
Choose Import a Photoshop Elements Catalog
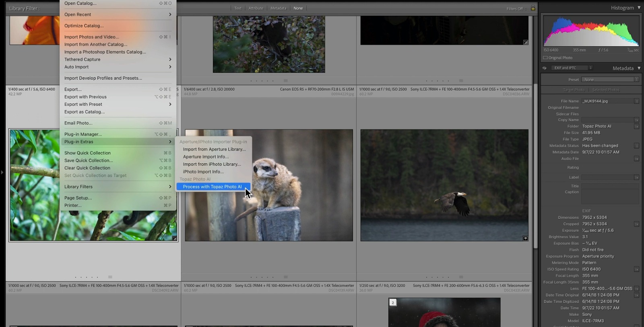[118, 52]
